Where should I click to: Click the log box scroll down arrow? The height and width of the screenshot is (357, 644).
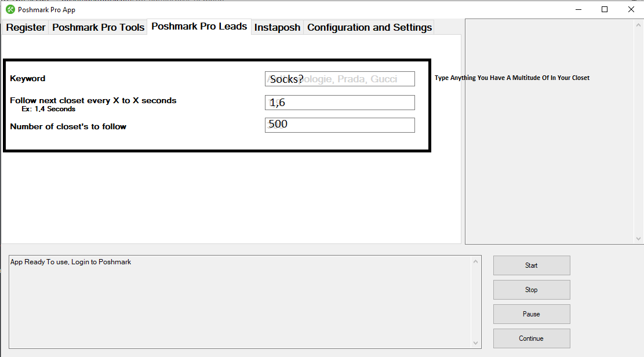pos(475,343)
